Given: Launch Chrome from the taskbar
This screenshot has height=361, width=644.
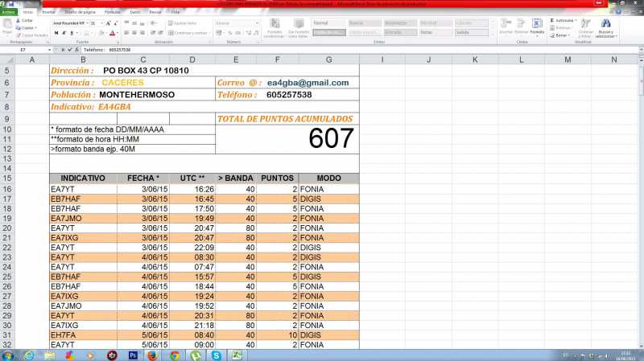Looking at the screenshot, I should (x=175, y=355).
